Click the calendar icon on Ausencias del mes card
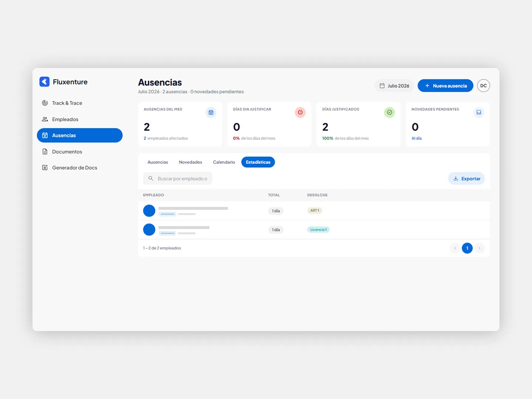Screen dimensions: 532x399 (x=211, y=112)
